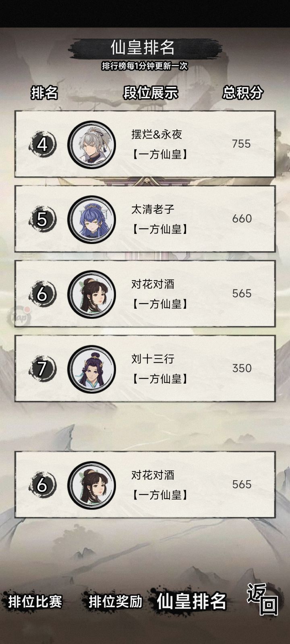Go back with the 返回 button
The height and width of the screenshot is (644, 290).
click(263, 599)
